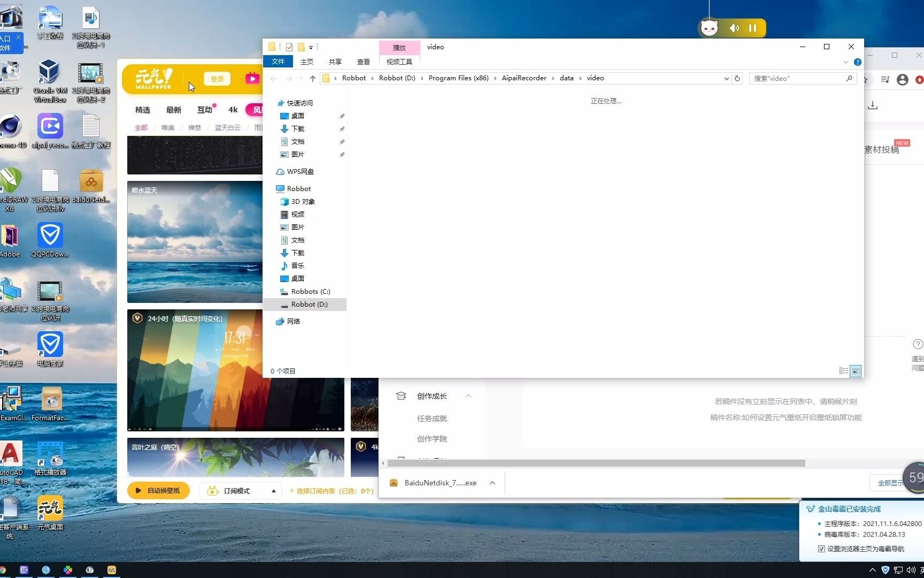The image size is (924, 578).
Task: Collapse the 创作成长 section
Action: (468, 396)
